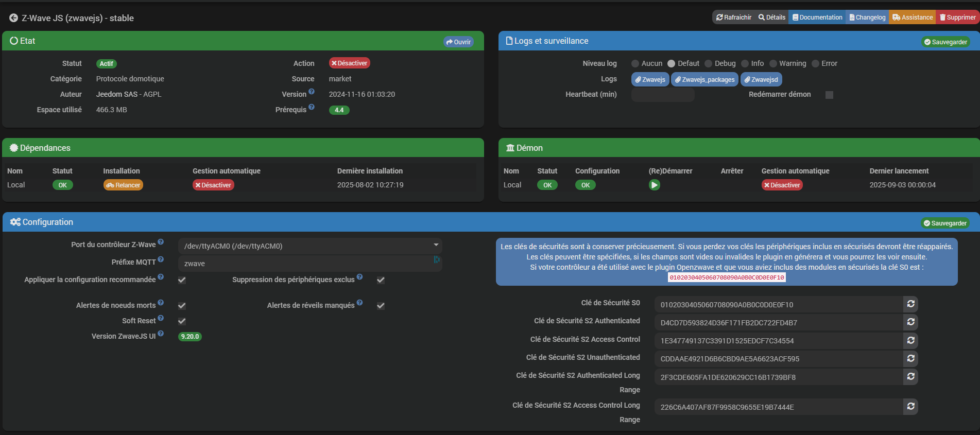Regenerate the S2 Access Control Long Range key
The image size is (980, 435).
(910, 407)
